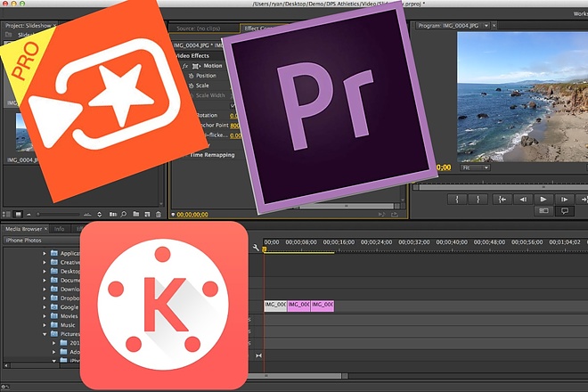Step back one frame in Program monitor
Screen dimensions: 588x392
[523, 200]
